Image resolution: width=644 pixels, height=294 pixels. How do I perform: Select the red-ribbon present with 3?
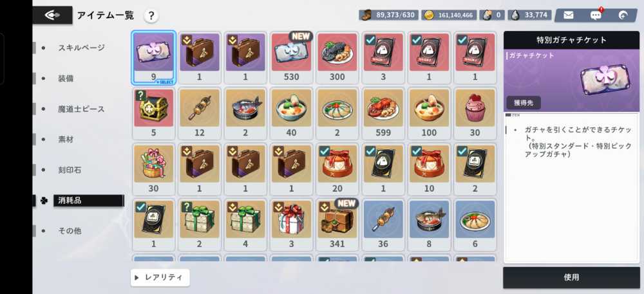291,225
